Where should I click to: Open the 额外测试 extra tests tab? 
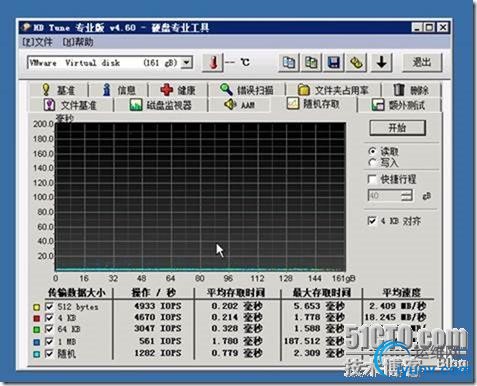point(399,105)
